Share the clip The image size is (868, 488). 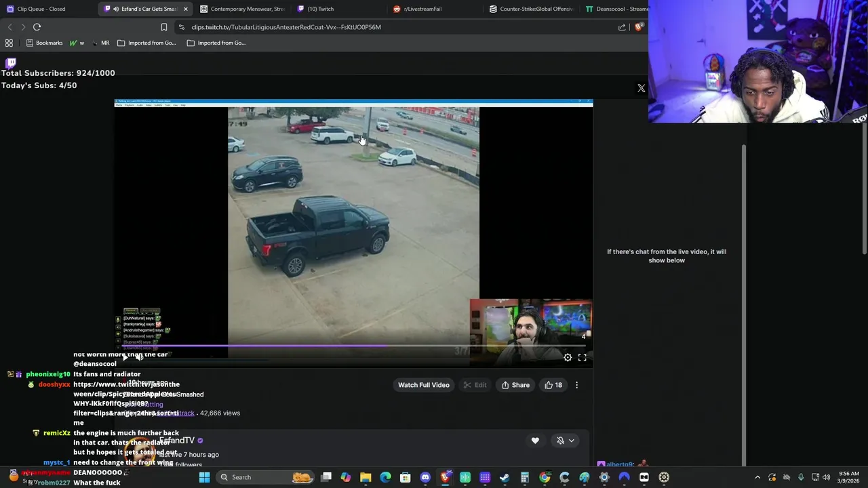[x=515, y=385]
